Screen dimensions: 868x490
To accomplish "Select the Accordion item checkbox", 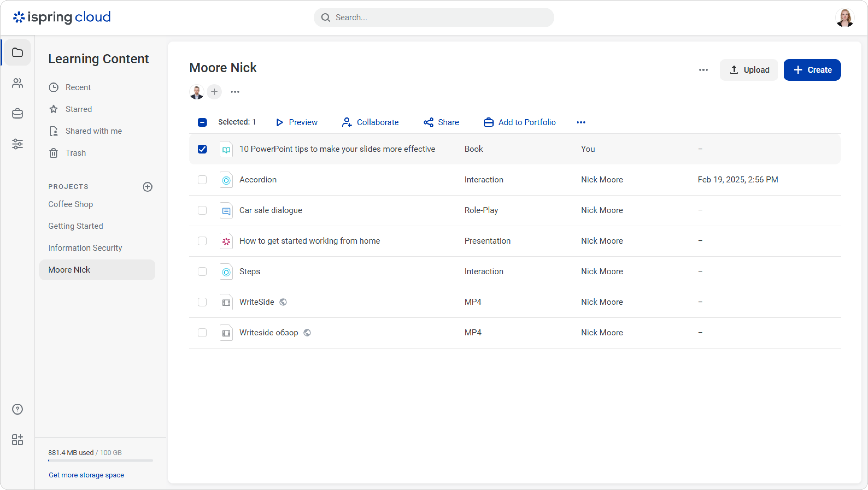I will (202, 180).
